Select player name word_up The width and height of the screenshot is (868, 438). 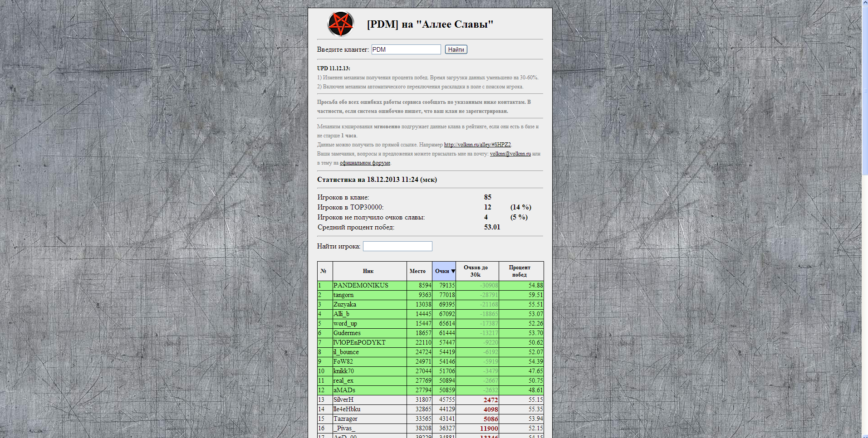click(x=345, y=324)
